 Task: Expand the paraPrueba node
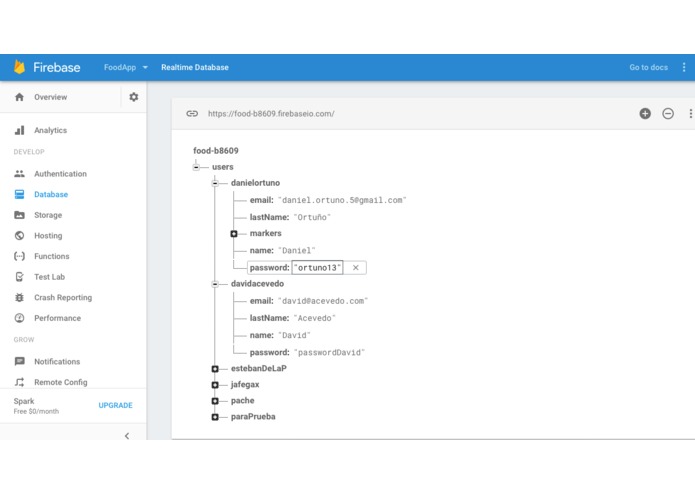pyautogui.click(x=215, y=417)
